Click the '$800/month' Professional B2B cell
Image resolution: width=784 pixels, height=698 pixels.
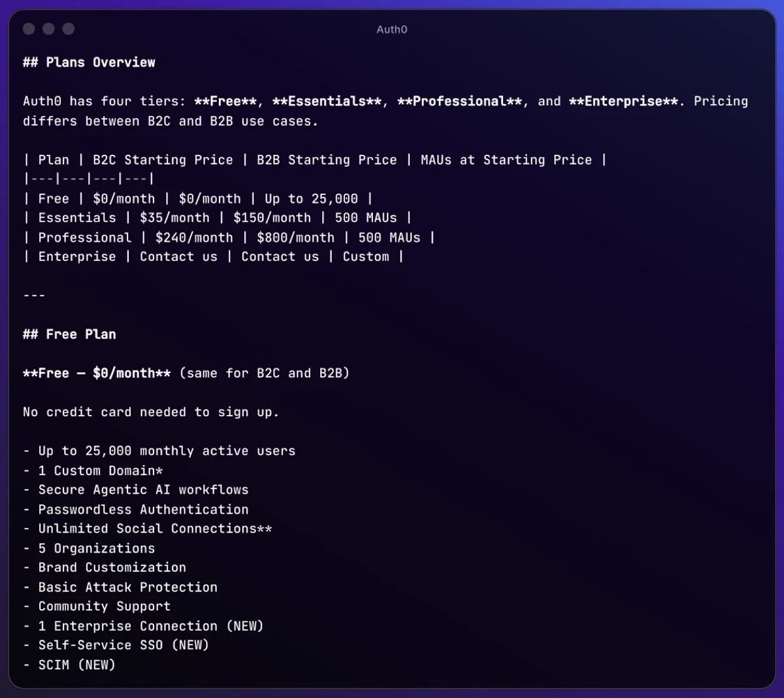(295, 238)
